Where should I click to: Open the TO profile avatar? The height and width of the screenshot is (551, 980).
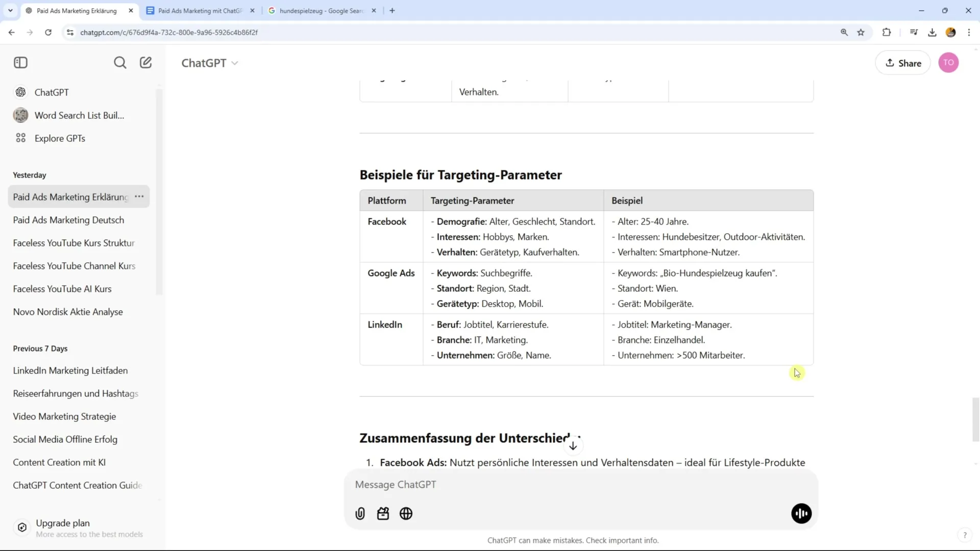[948, 63]
